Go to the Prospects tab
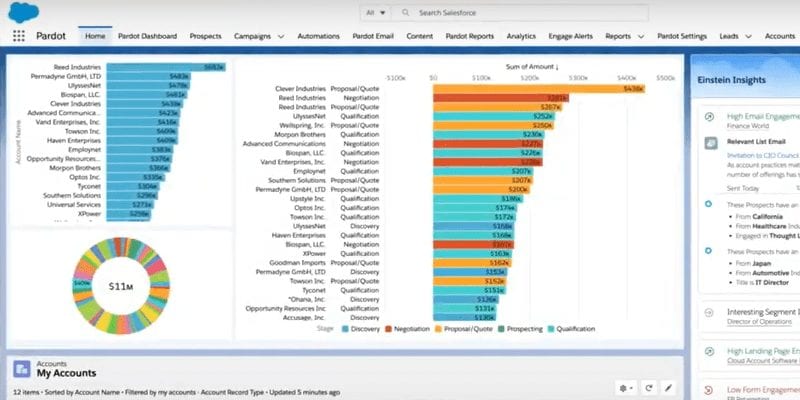 tap(206, 36)
